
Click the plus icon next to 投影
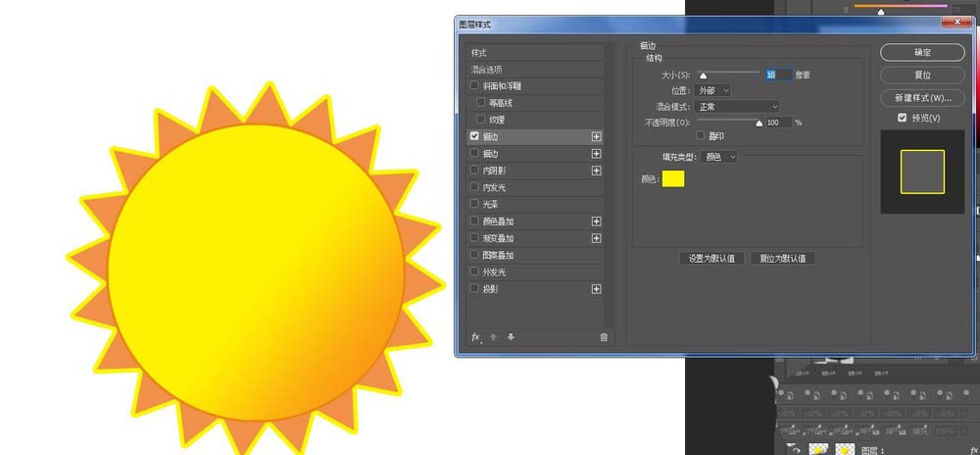point(596,289)
